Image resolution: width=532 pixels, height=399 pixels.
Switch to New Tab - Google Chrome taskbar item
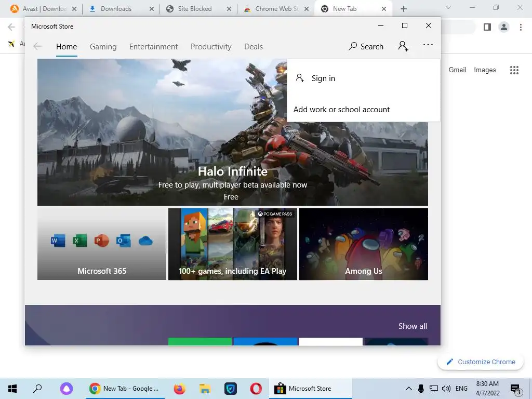pyautogui.click(x=125, y=389)
